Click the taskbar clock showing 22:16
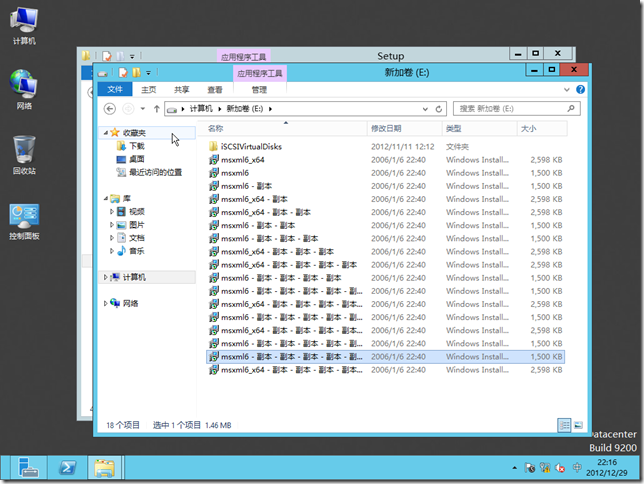The width and height of the screenshot is (644, 484). (x=607, y=468)
